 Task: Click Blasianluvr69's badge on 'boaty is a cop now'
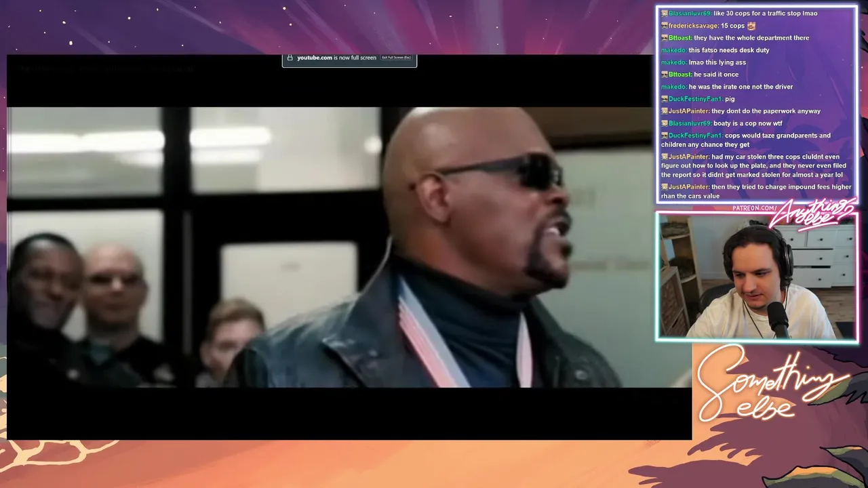(x=665, y=123)
